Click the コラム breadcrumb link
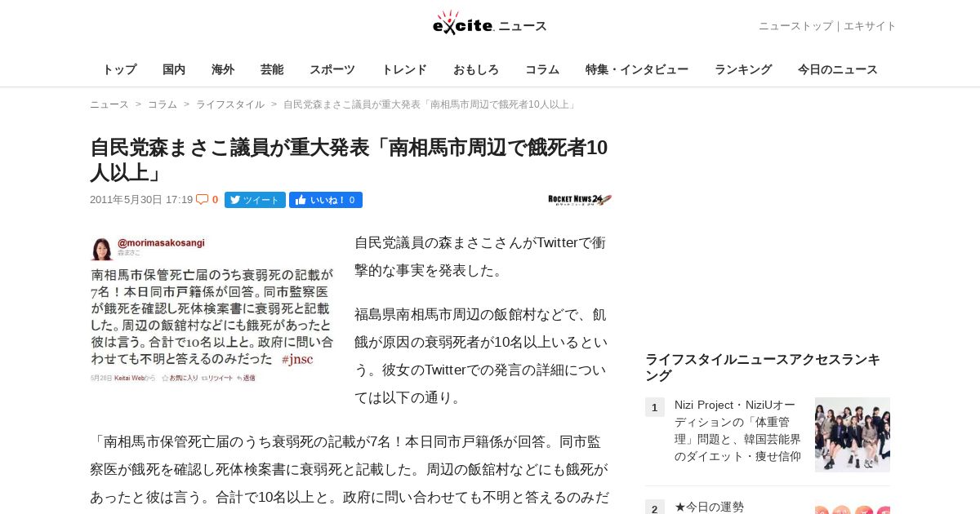Image resolution: width=980 pixels, height=514 pixels. (x=163, y=104)
